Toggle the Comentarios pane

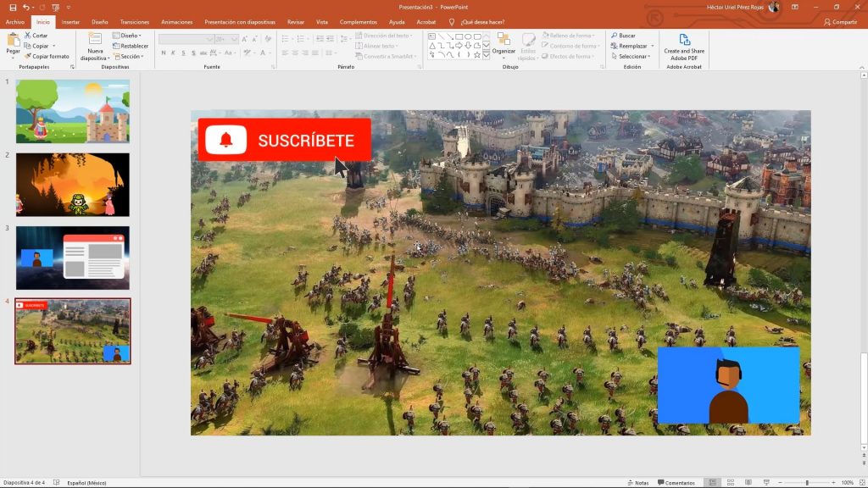[x=676, y=482]
